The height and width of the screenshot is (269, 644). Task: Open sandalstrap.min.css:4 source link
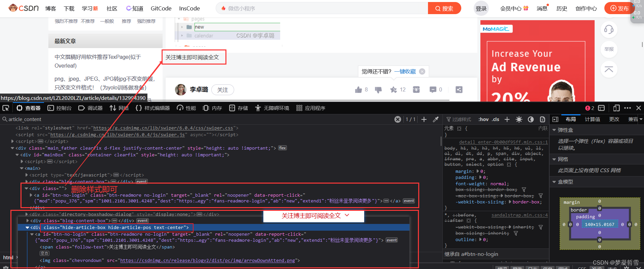519,215
